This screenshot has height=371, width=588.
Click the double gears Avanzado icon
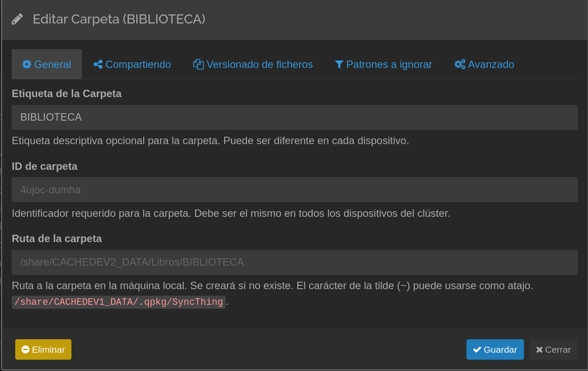tap(460, 64)
